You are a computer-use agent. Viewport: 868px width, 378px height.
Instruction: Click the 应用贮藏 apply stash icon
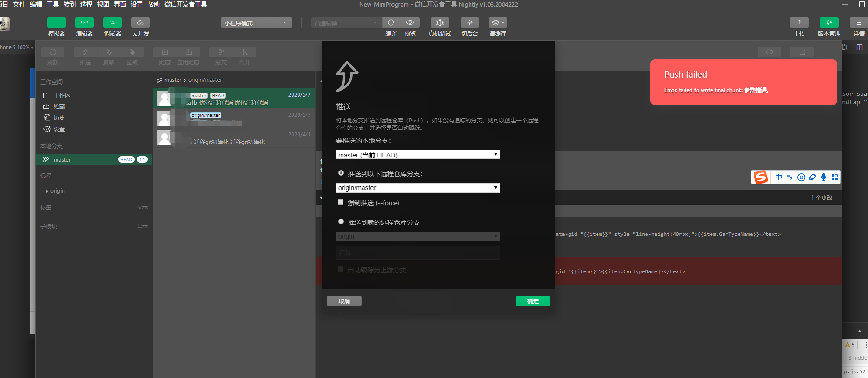click(188, 52)
